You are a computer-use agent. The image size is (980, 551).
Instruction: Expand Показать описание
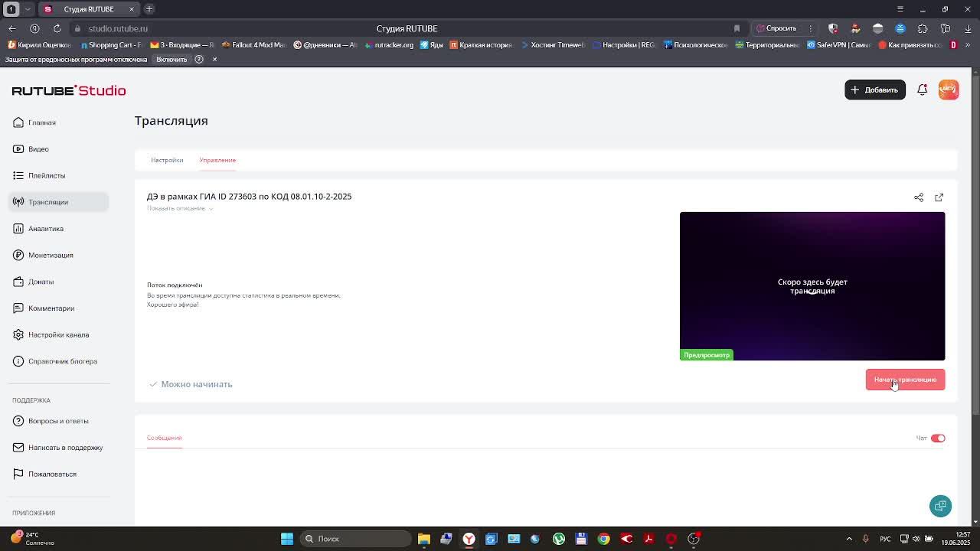180,208
